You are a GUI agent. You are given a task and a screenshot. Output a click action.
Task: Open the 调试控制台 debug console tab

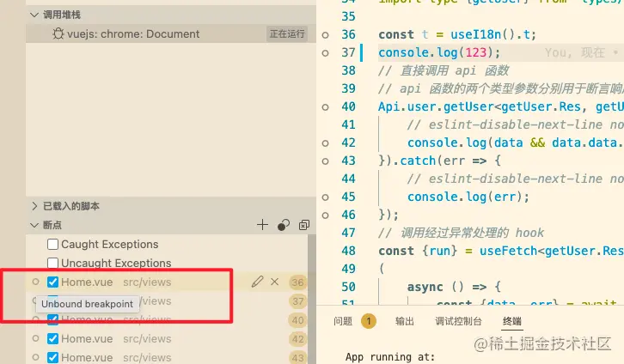pyautogui.click(x=456, y=321)
